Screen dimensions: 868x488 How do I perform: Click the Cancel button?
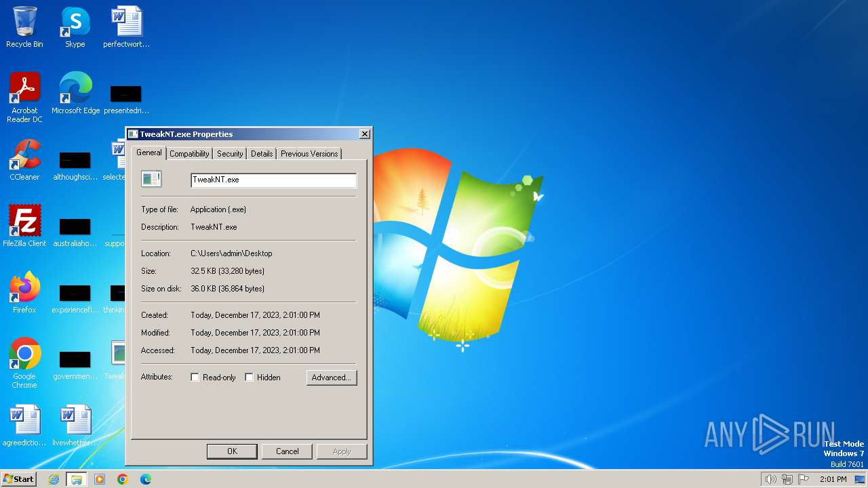[x=287, y=451]
